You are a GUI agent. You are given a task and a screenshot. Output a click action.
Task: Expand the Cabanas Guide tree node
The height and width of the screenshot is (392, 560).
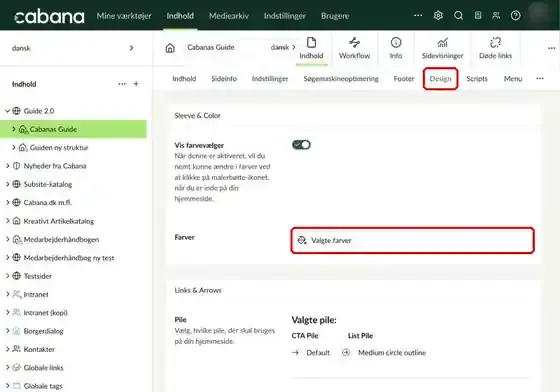pos(14,129)
